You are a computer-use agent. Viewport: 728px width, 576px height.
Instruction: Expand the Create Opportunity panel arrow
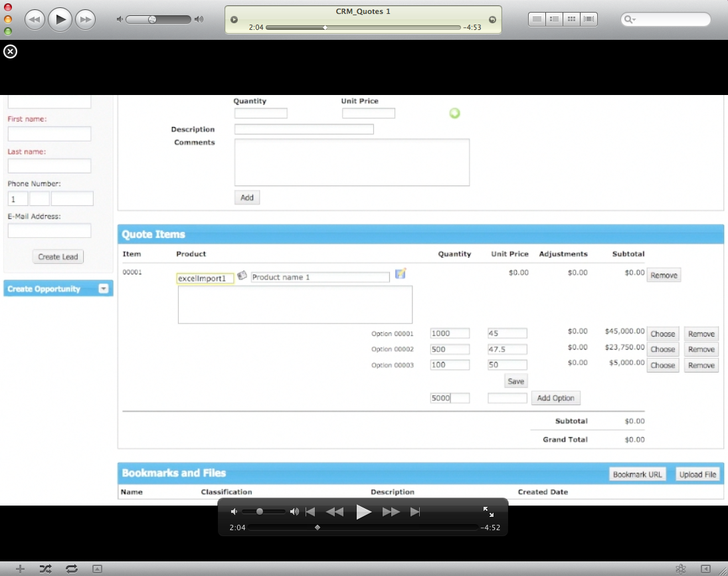click(x=103, y=289)
